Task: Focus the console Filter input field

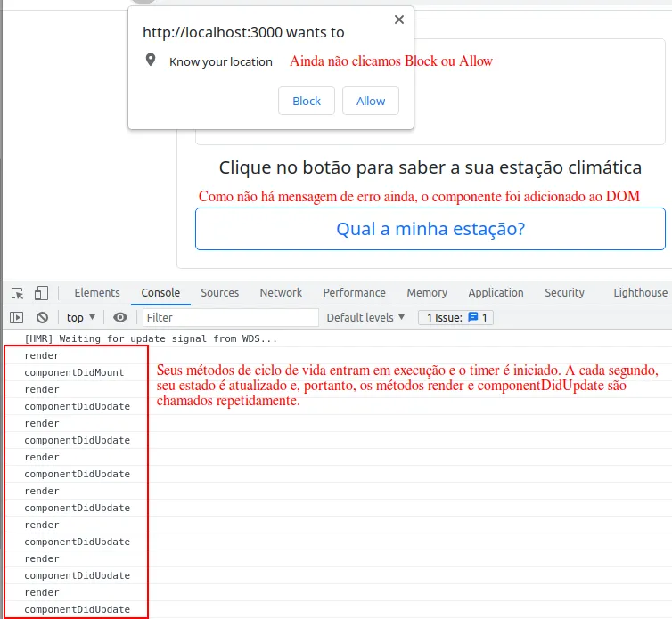Action: pyautogui.click(x=231, y=317)
